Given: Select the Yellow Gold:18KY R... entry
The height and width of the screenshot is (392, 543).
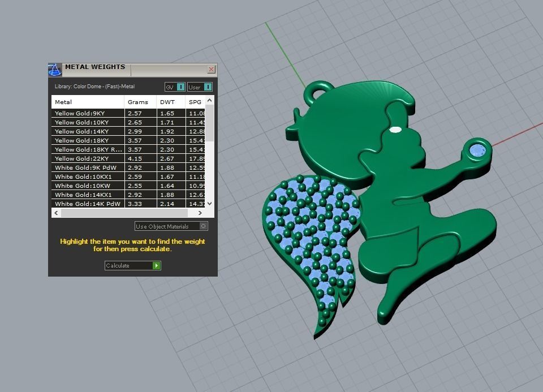Looking at the screenshot, I should click(x=128, y=149).
